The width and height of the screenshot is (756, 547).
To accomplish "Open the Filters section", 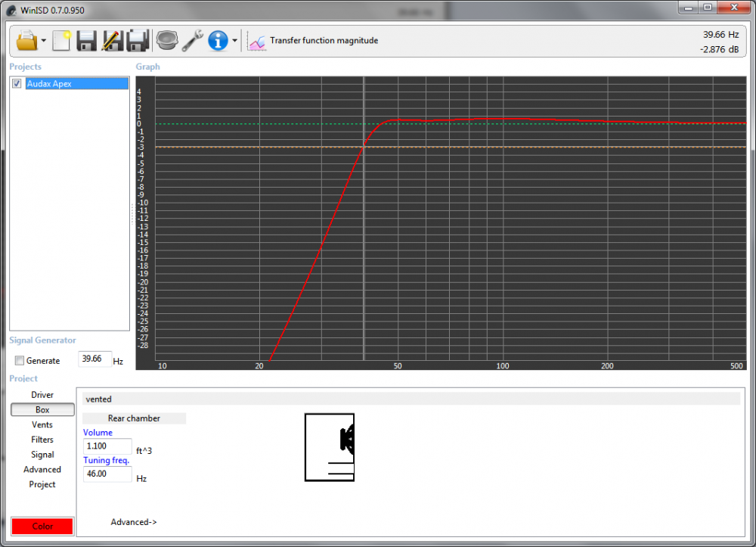I will [42, 440].
